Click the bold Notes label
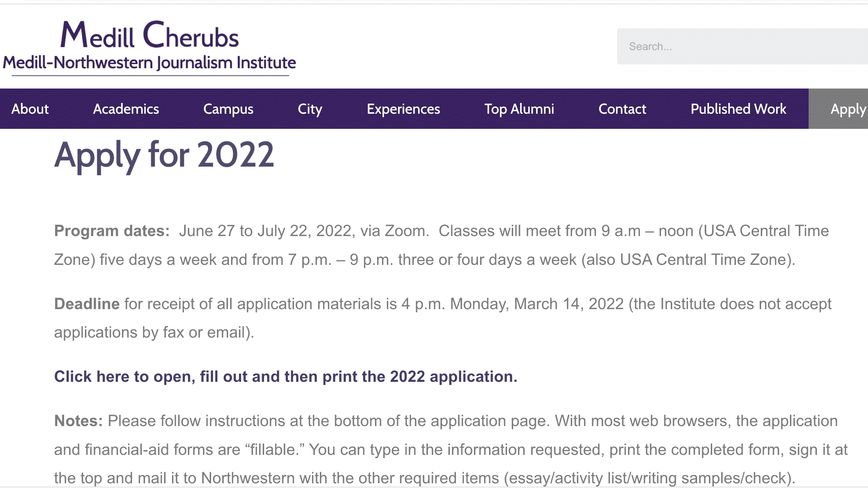Viewport: 868px width, 488px height. click(x=78, y=421)
